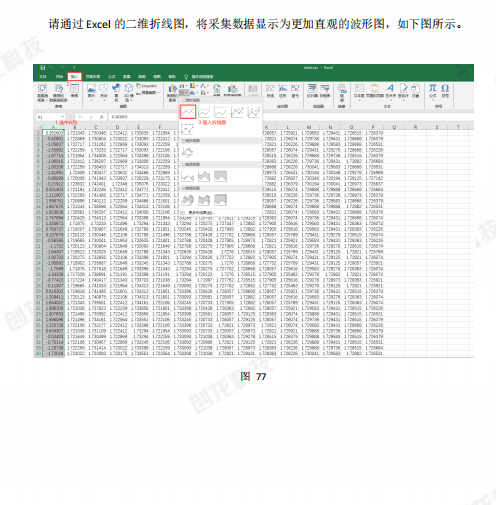Viewport: 496px width, 505px height.
Task: Open the File tab
Action: pos(43,77)
